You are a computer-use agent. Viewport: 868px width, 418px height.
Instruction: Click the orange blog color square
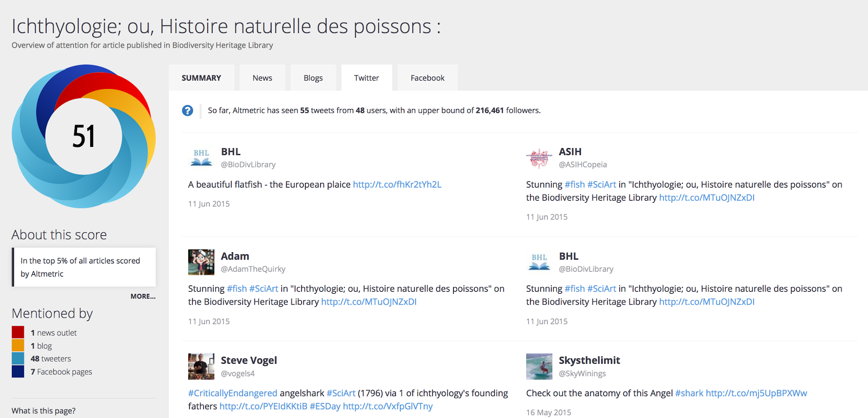click(x=18, y=345)
